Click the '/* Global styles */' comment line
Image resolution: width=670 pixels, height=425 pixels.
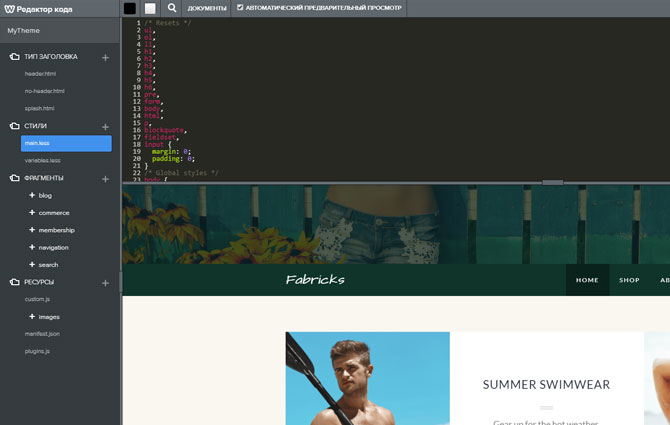(181, 173)
